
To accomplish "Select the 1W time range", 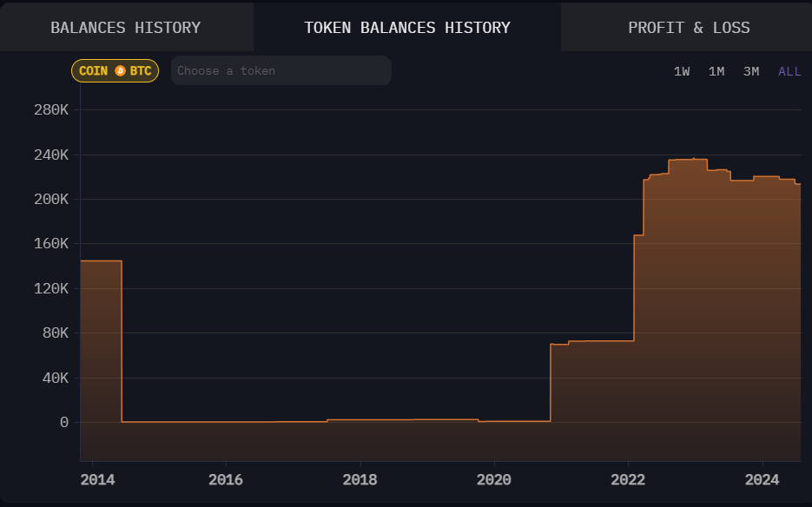I will click(x=682, y=71).
